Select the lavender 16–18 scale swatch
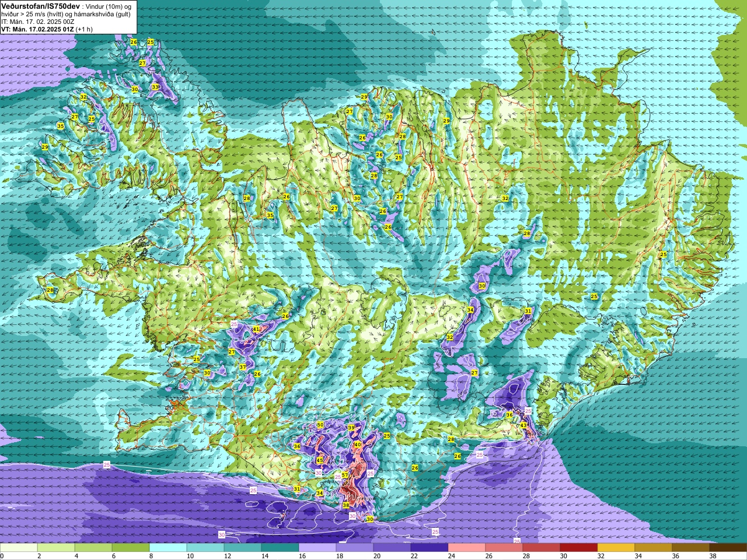 pyautogui.click(x=317, y=548)
